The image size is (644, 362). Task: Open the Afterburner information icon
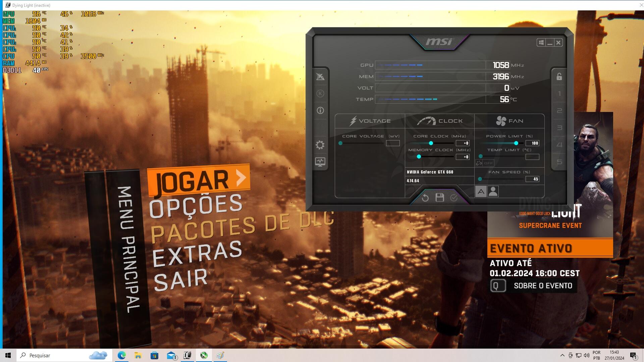[320, 110]
